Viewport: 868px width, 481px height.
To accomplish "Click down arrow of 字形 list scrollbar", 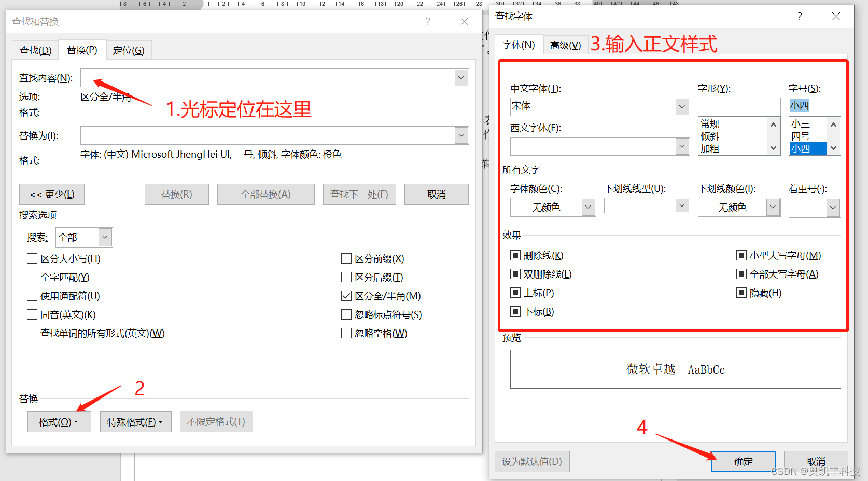I will click(773, 148).
